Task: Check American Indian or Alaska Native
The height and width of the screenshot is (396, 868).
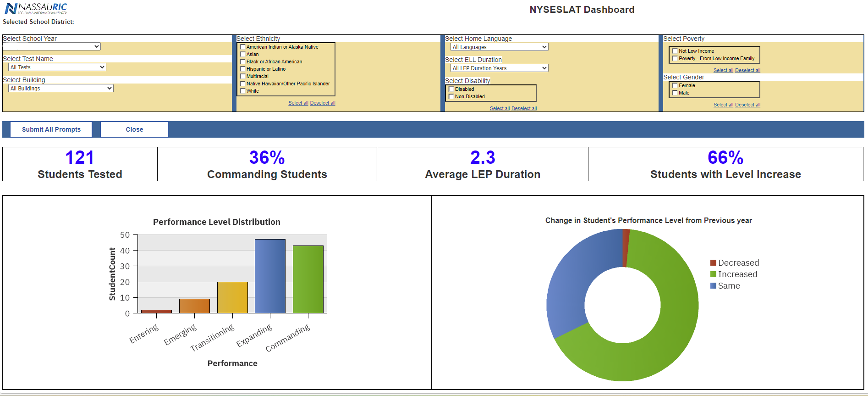Action: pyautogui.click(x=243, y=47)
